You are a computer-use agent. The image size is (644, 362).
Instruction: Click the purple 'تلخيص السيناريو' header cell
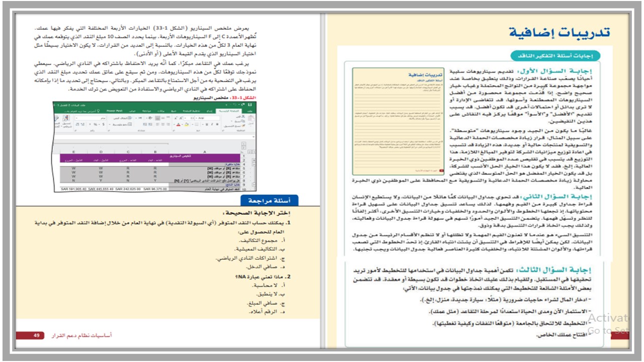coord(181,156)
